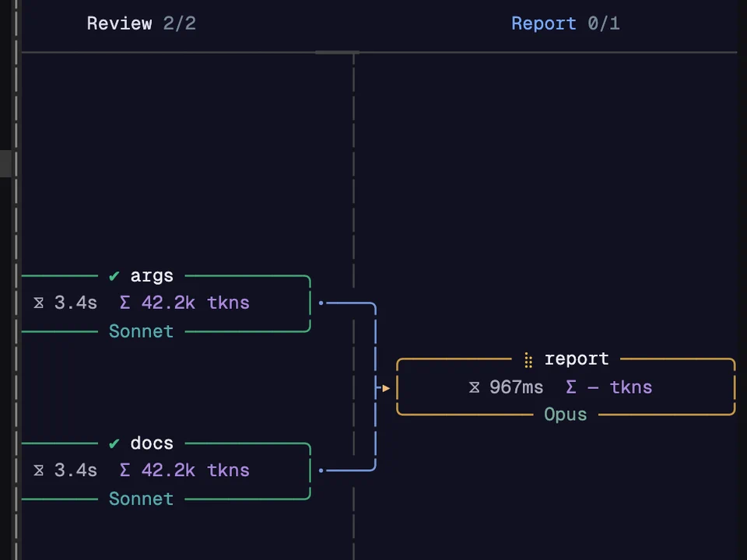Screen dimensions: 747x560
Task: Click the green checkmark next to docs
Action: (114, 444)
